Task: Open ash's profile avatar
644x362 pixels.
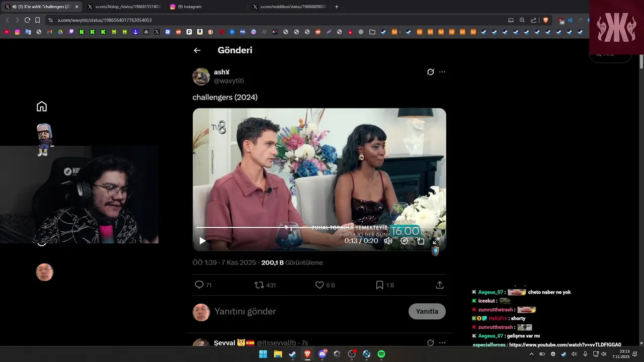Action: 201,76
